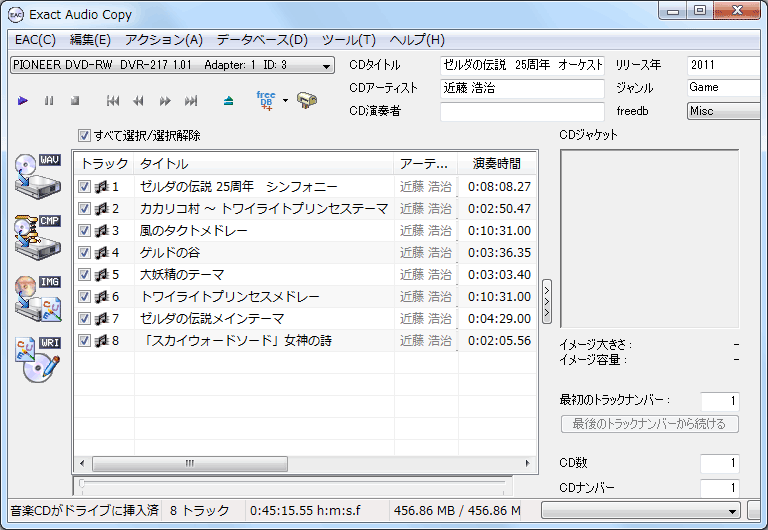Click the music note icon of track 3
Viewport: 768px width, 530px height.
click(101, 231)
